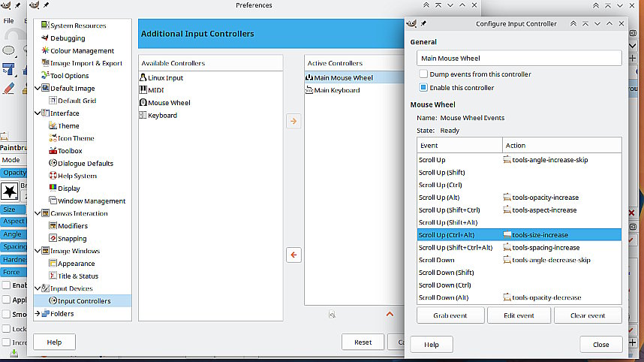
Task: Click the Appearance page icon
Action: pyautogui.click(x=53, y=264)
